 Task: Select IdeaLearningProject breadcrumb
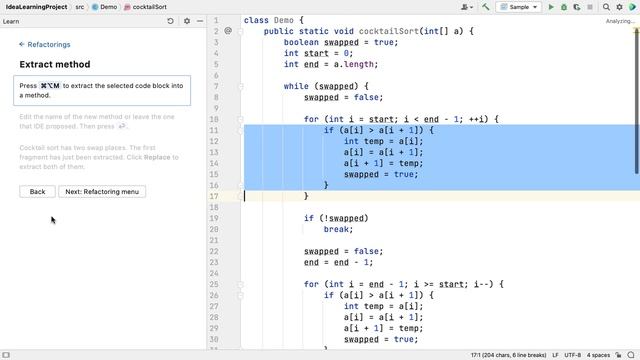pos(36,7)
